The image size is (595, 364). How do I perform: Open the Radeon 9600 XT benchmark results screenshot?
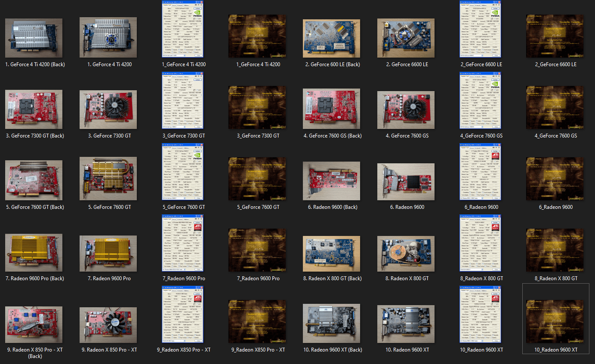click(555, 321)
